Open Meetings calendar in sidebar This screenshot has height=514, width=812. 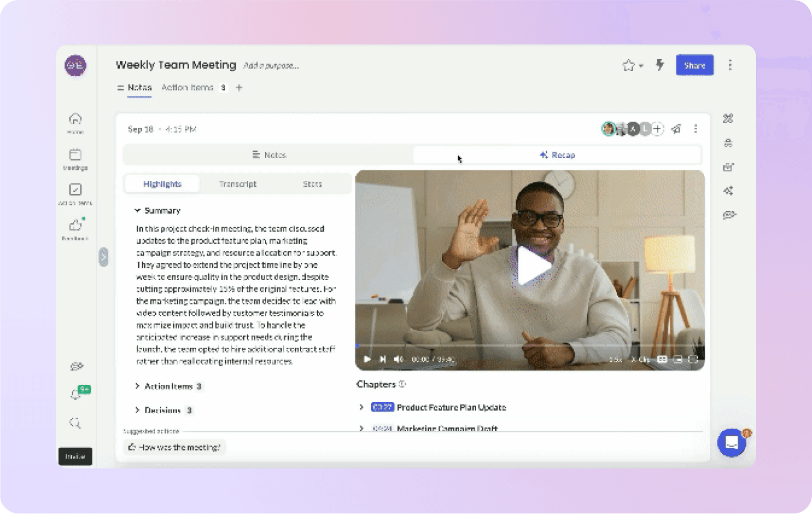pos(75,156)
